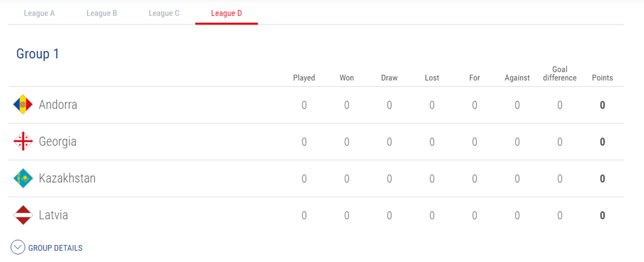Click the GROUP DETAILS text link
644x262 pixels.
[x=55, y=248]
